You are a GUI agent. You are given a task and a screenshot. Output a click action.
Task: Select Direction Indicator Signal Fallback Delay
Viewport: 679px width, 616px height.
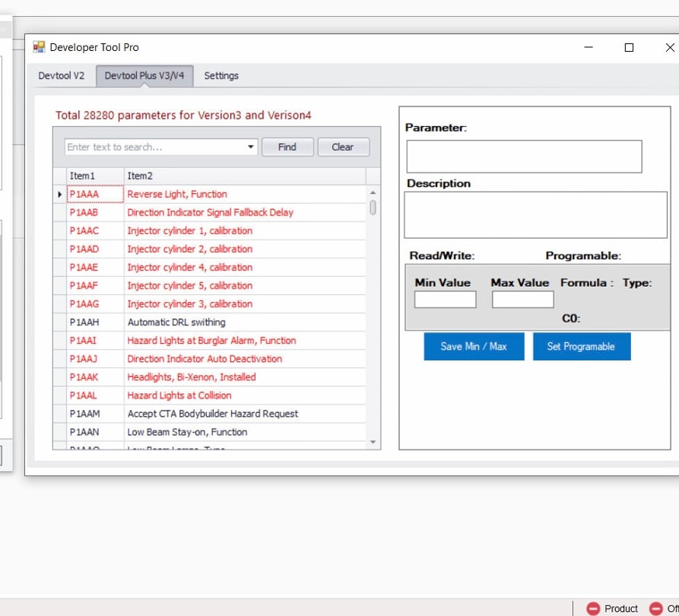point(245,212)
